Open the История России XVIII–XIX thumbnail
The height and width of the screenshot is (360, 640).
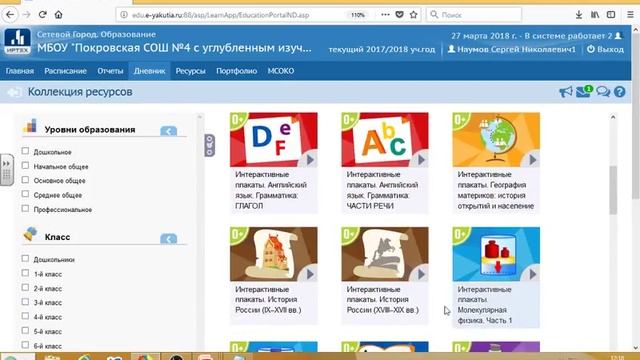(385, 254)
